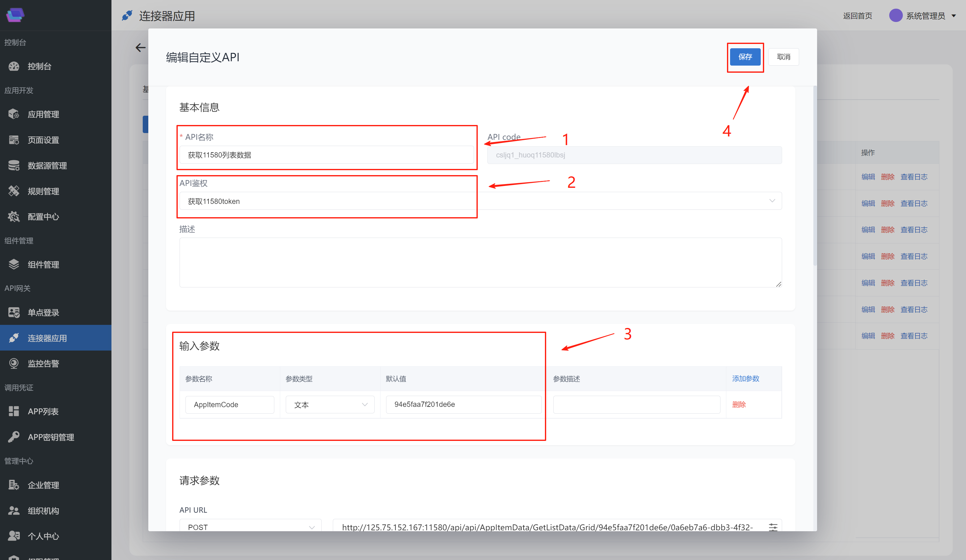
Task: Click the blue 保存 button
Action: tap(745, 57)
